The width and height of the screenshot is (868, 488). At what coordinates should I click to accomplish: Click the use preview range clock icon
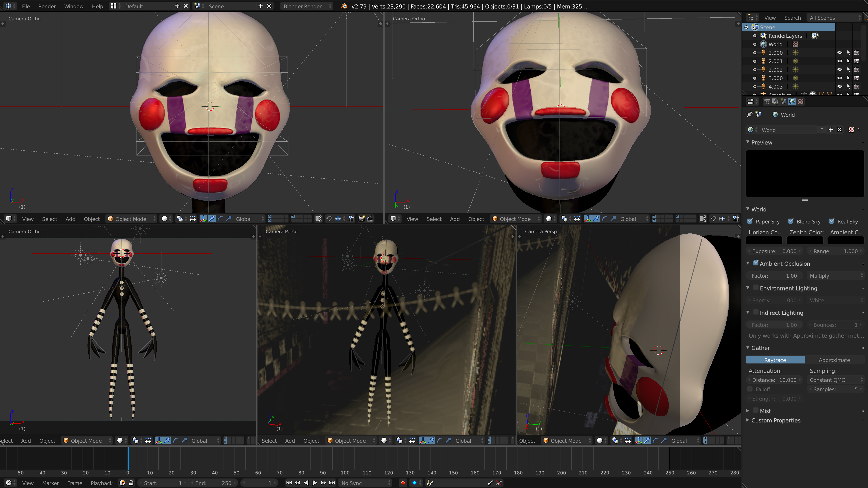122,483
